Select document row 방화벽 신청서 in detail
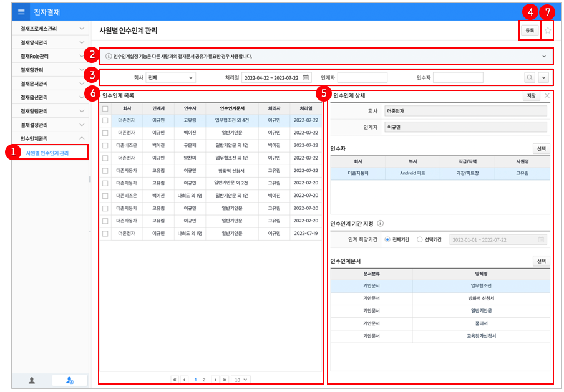Screen dimensions: 564x392 [x=440, y=299]
